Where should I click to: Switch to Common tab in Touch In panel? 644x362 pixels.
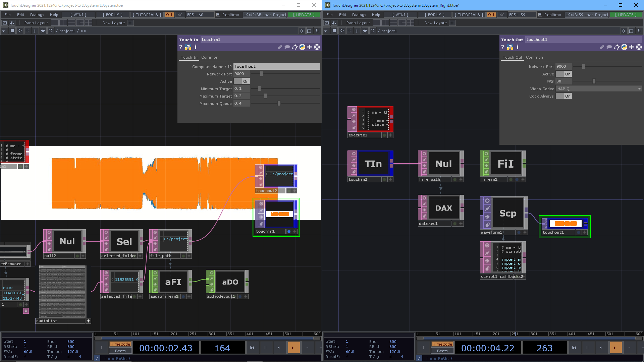[210, 57]
